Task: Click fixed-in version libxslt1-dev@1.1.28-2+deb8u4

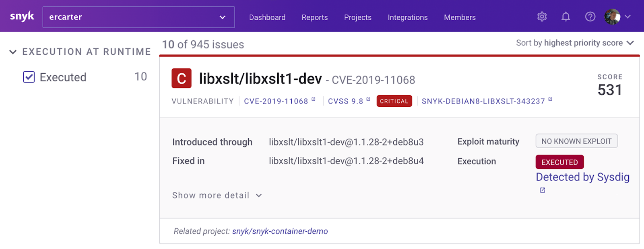Action: [346, 161]
